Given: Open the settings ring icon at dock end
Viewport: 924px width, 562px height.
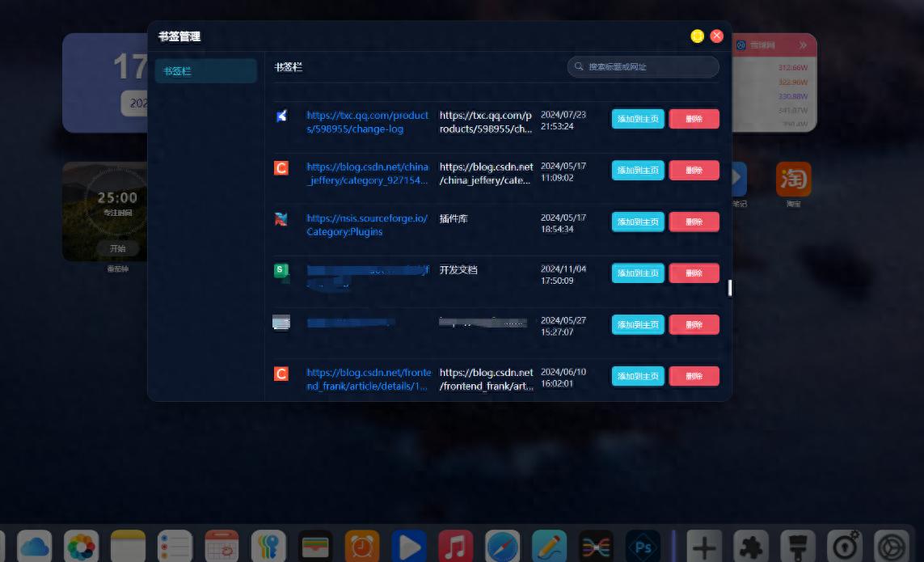Looking at the screenshot, I should click(x=892, y=546).
